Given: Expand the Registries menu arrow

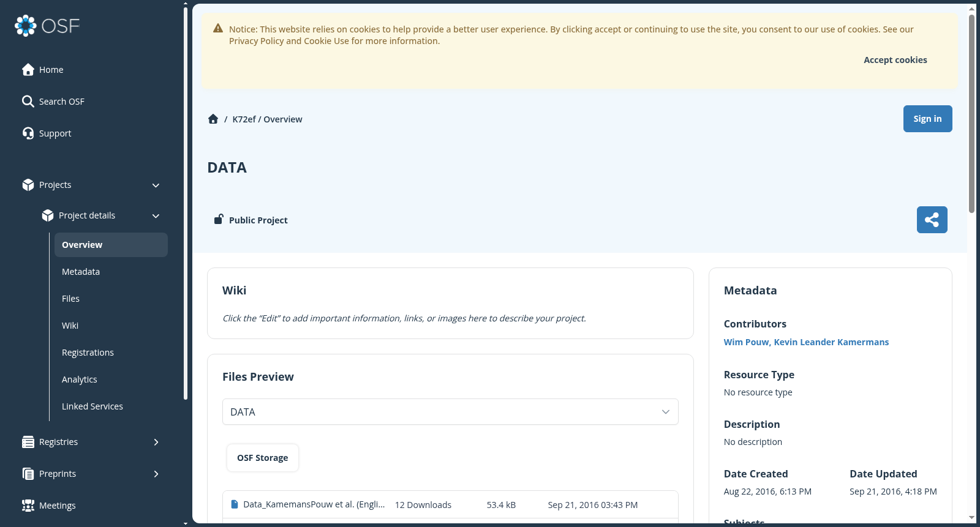Looking at the screenshot, I should [156, 442].
